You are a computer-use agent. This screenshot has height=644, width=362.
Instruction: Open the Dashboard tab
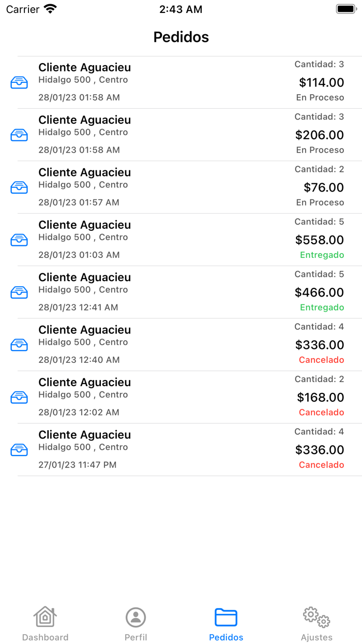(45, 623)
